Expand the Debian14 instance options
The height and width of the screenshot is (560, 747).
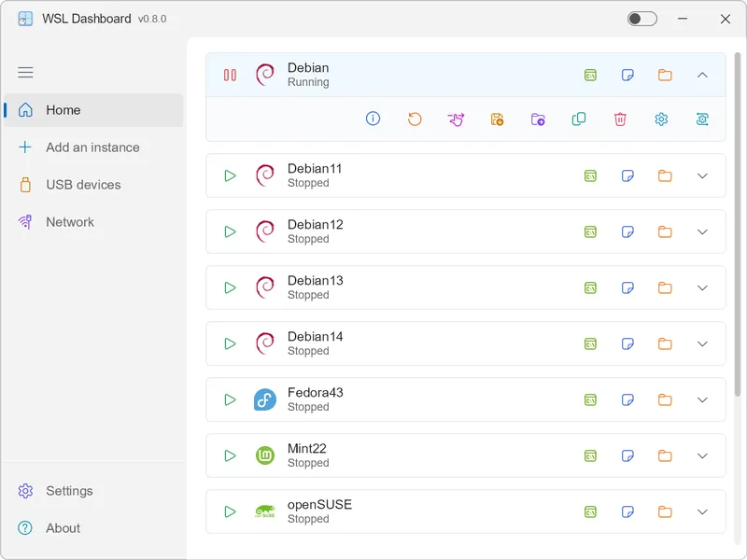point(702,343)
